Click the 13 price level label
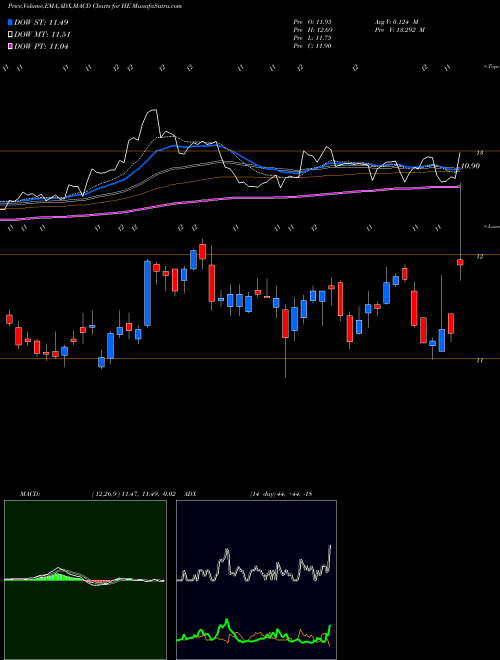The width and height of the screenshot is (500, 660). click(x=480, y=153)
